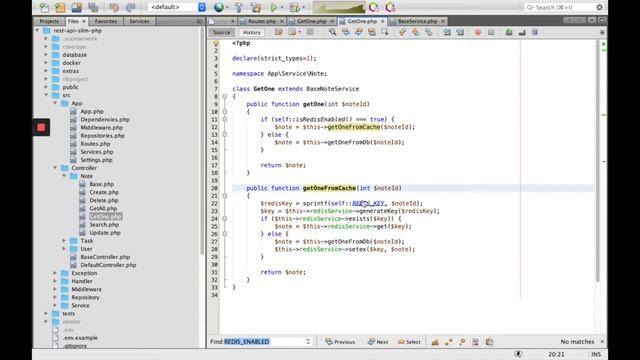The image size is (640, 360).
Task: Collapse the getOneFromCache function fold marker
Action: tap(224, 196)
